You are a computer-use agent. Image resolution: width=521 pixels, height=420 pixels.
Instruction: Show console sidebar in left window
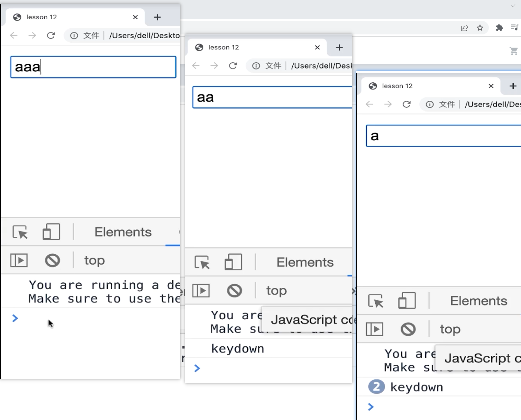click(19, 260)
